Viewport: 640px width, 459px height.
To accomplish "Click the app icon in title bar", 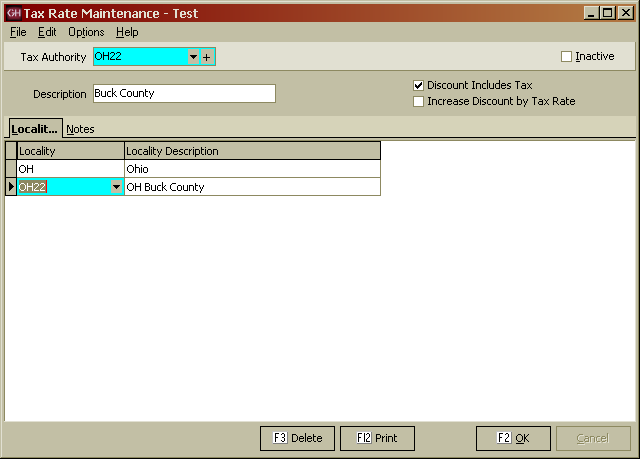I will point(13,13).
